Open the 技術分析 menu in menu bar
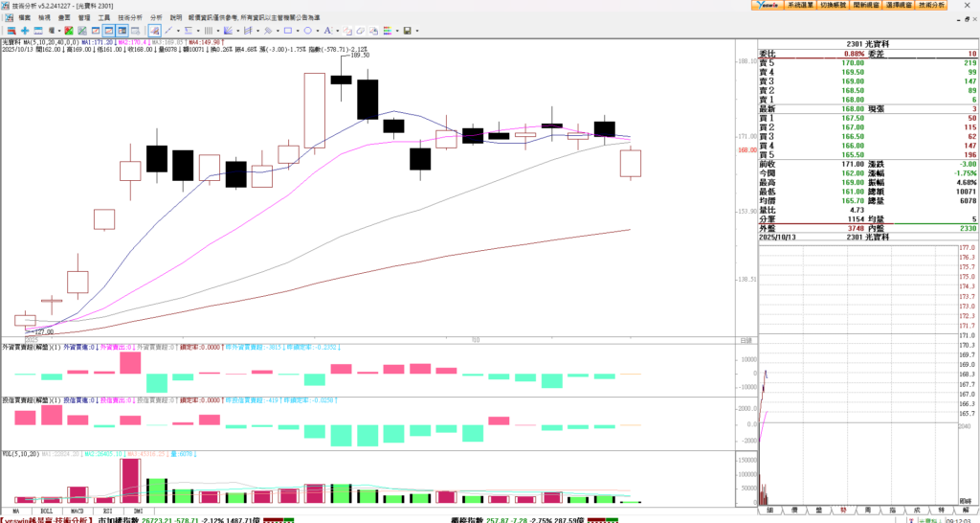This screenshot has width=980, height=523. click(129, 17)
